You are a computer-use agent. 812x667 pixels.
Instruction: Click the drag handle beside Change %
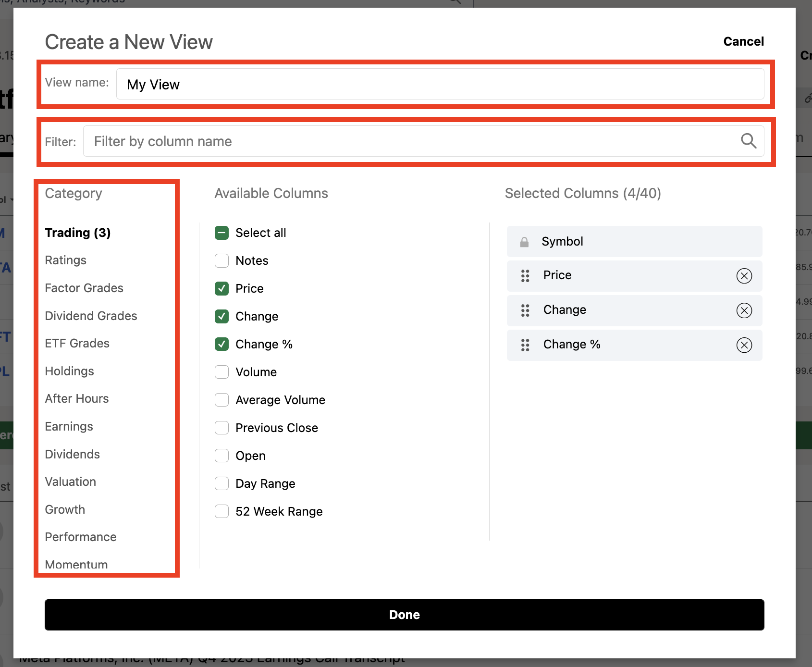pos(524,345)
